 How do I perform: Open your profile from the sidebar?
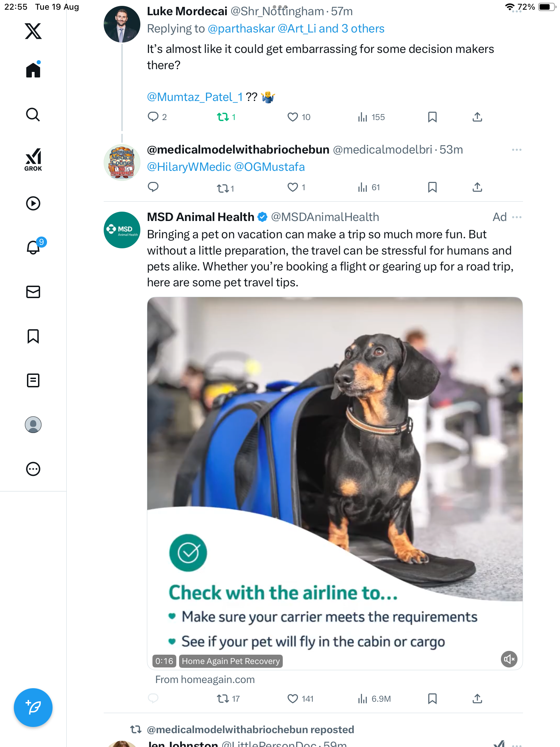[33, 425]
